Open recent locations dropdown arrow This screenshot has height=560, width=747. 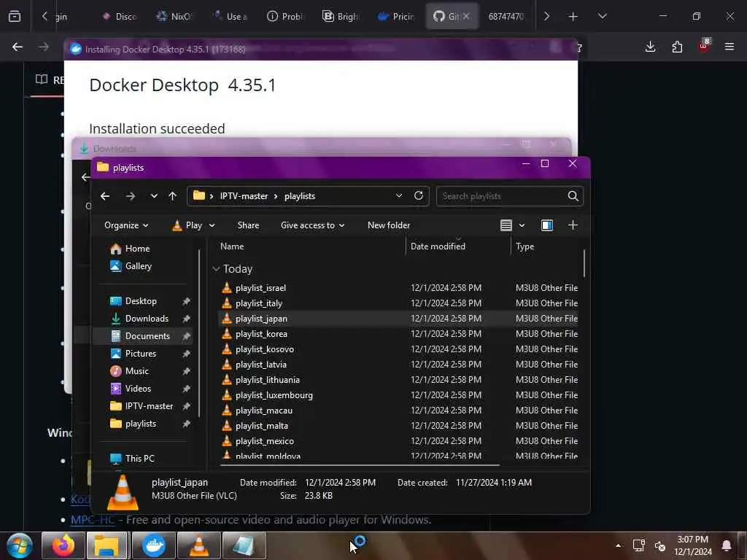pyautogui.click(x=154, y=196)
